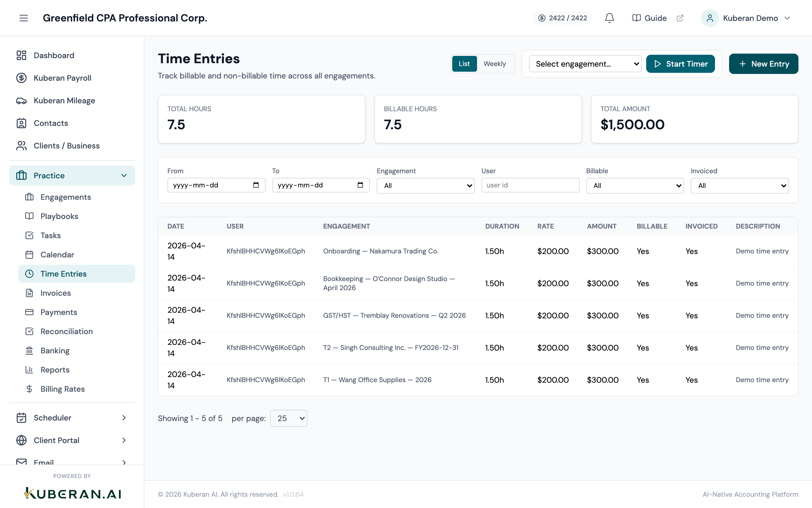The image size is (812, 508).
Task: Open the To date picker calendar icon
Action: (360, 185)
